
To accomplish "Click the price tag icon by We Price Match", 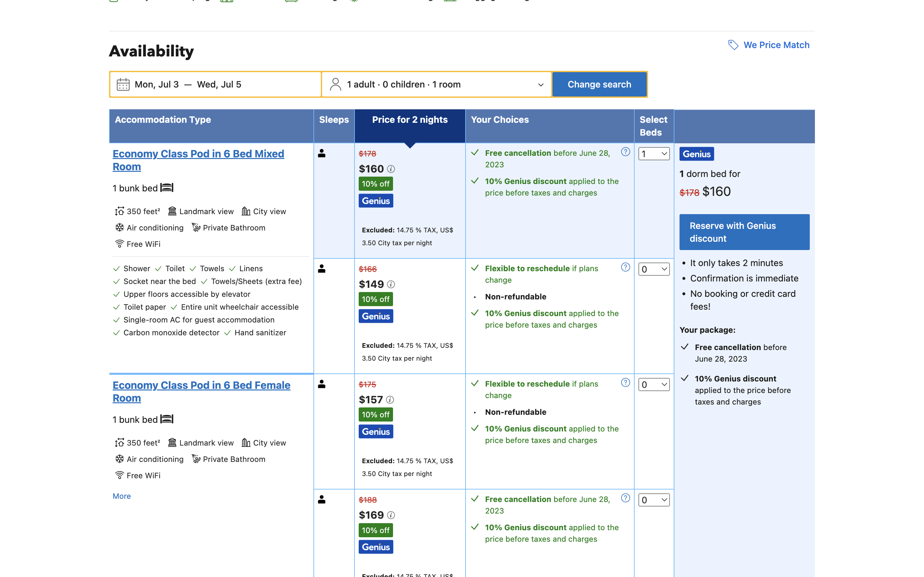I will coord(733,45).
